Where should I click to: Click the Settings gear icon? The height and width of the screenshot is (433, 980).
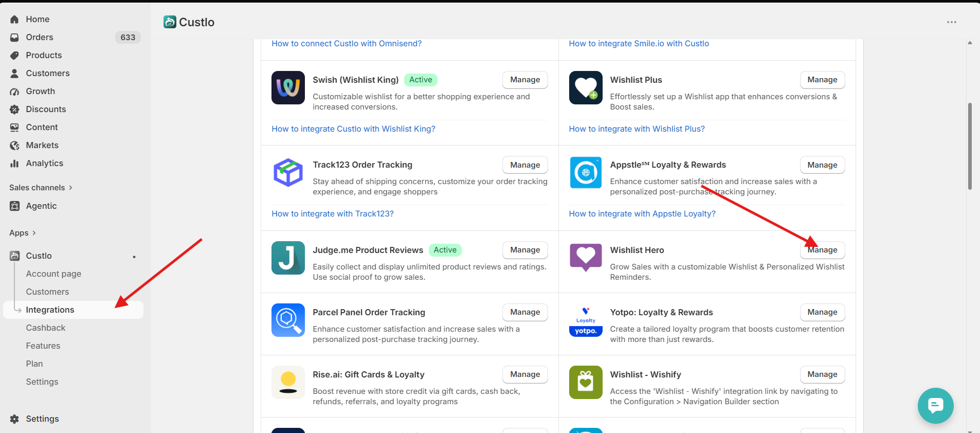tap(14, 419)
